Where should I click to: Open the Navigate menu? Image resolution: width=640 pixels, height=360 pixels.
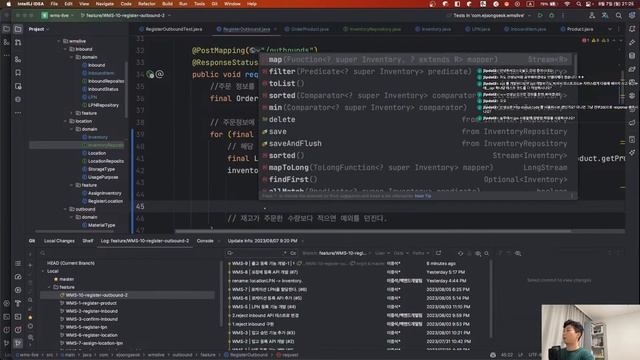[x=104, y=4]
